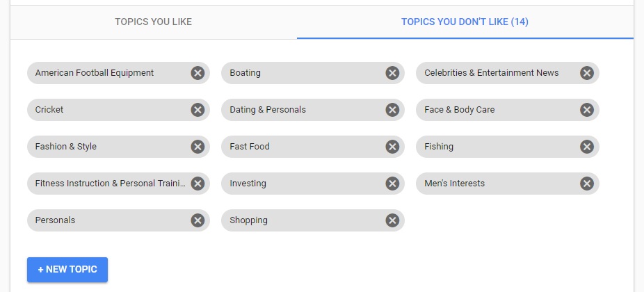Viewport: 644px width, 292px height.
Task: Click the X icon on the Boating chip
Action: pyautogui.click(x=392, y=73)
